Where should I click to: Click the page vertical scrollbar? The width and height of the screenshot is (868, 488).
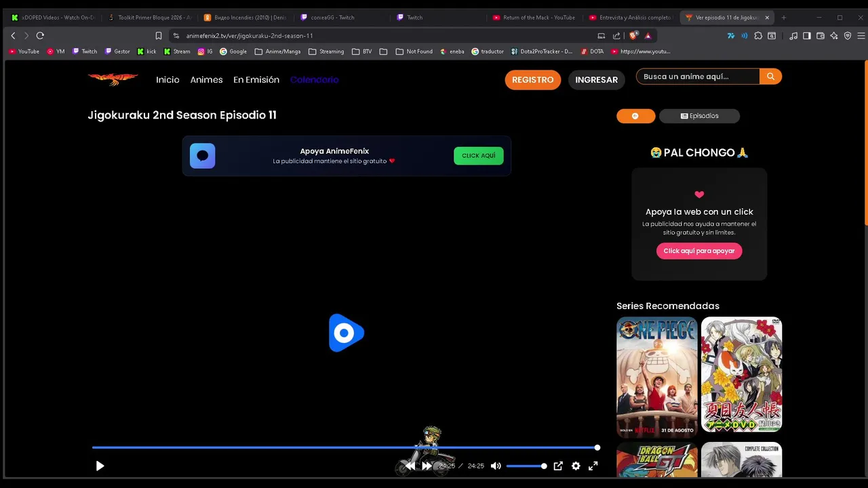[x=865, y=142]
